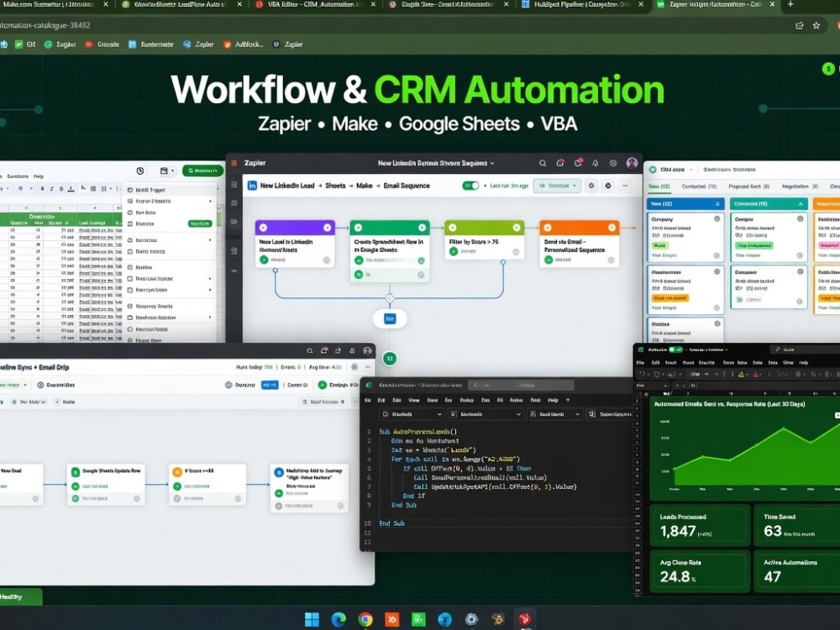Open the second procedure dropdown in the VBA editor

(x=485, y=414)
